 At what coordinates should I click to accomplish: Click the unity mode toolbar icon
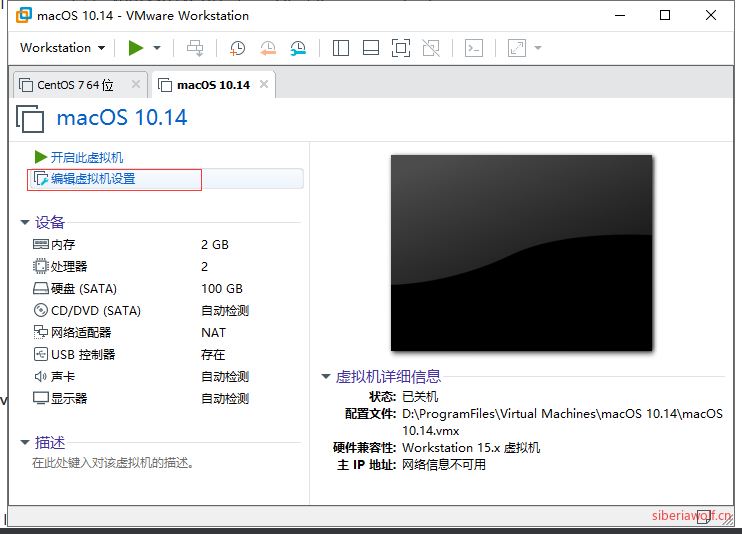431,48
